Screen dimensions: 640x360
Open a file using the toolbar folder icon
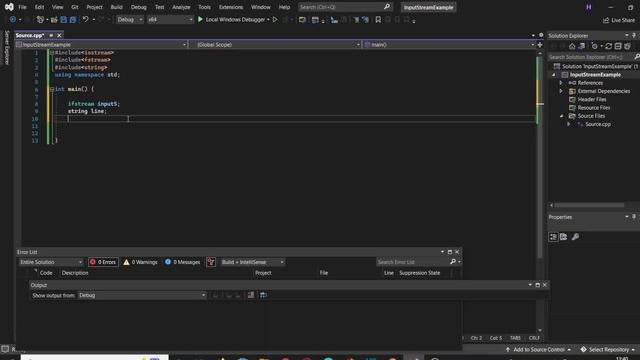(54, 19)
